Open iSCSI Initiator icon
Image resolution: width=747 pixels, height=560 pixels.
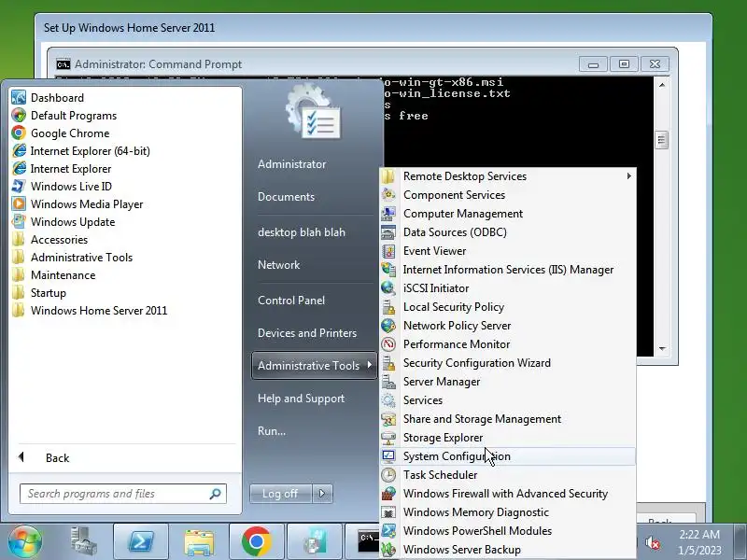[388, 288]
